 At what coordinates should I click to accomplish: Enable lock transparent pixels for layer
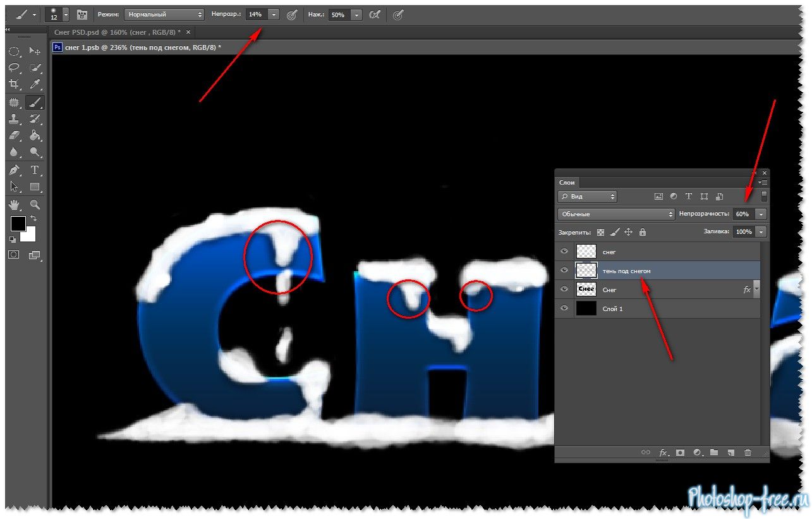(600, 232)
